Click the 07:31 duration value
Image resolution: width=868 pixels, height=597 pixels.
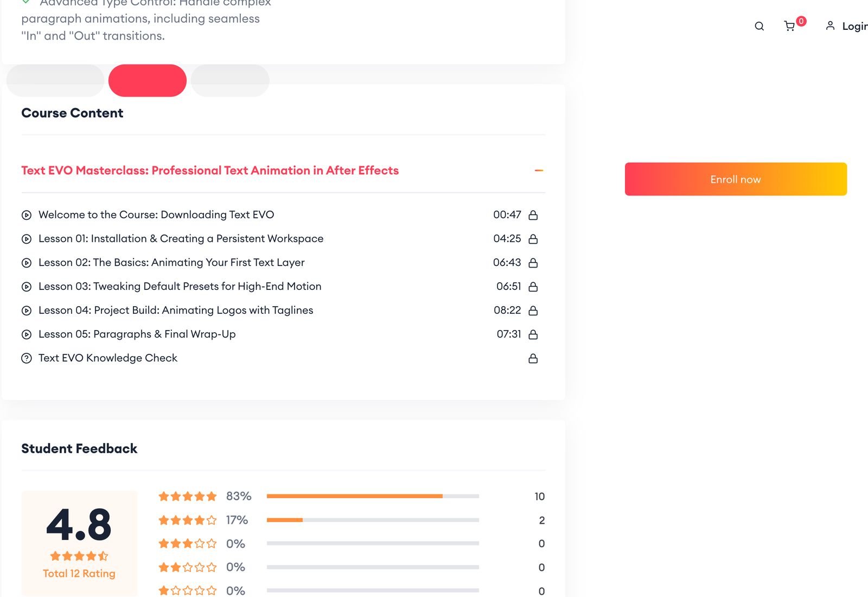pyautogui.click(x=509, y=334)
